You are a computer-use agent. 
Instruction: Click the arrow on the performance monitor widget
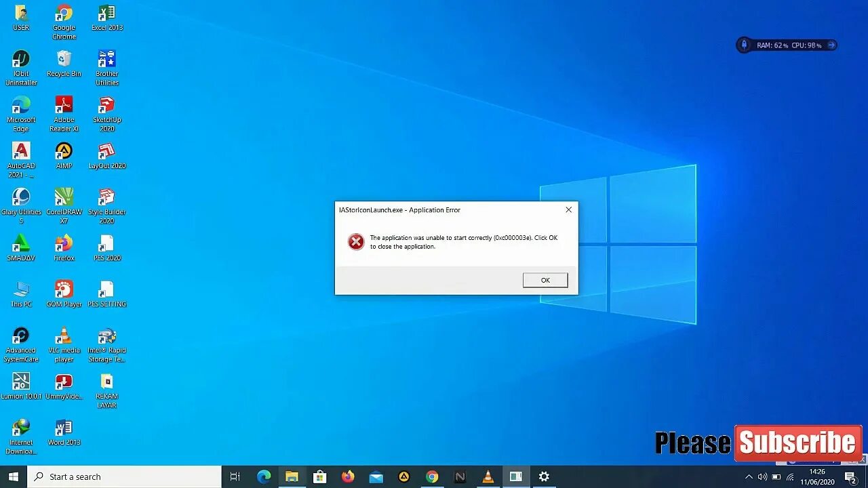point(831,45)
